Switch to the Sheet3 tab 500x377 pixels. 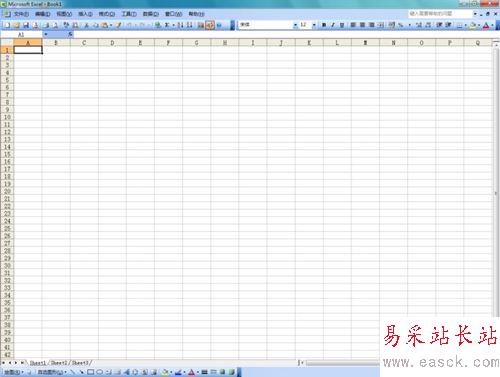point(80,363)
